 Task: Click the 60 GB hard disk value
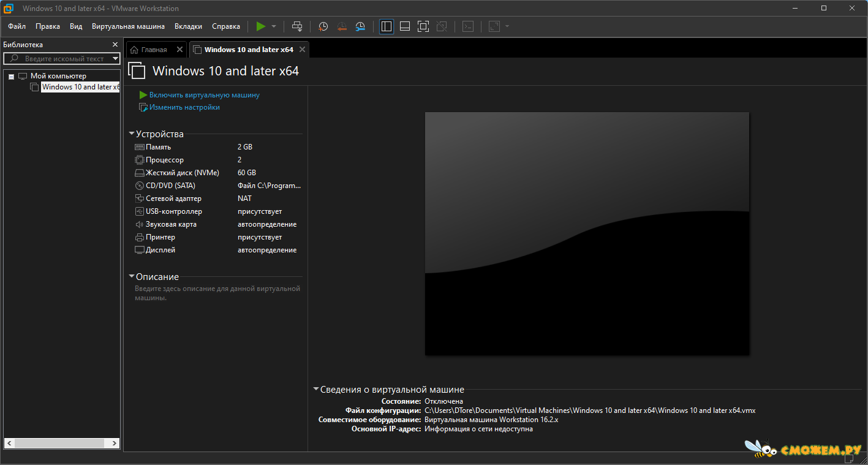click(247, 173)
